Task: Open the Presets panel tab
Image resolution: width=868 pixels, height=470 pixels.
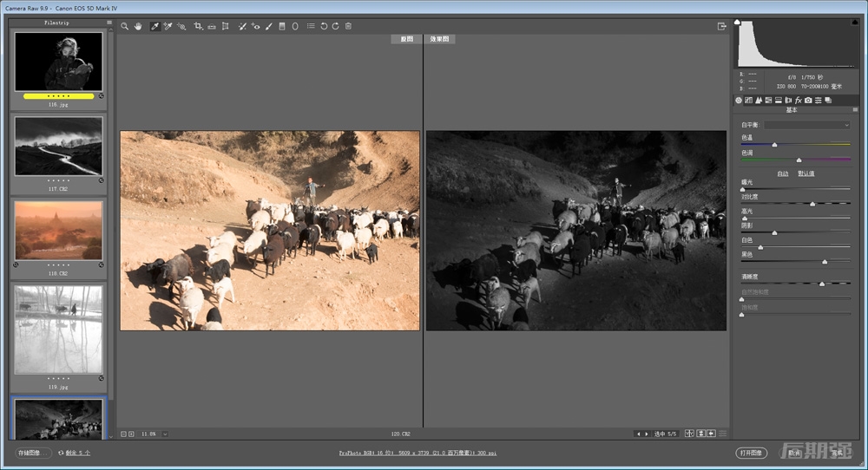Action: click(x=819, y=100)
